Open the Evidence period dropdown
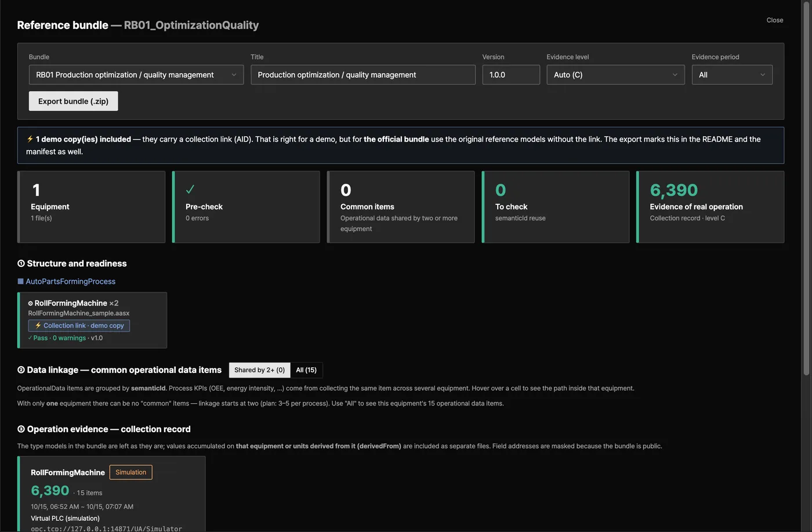Screen dimensions: 812x532 click(732, 75)
